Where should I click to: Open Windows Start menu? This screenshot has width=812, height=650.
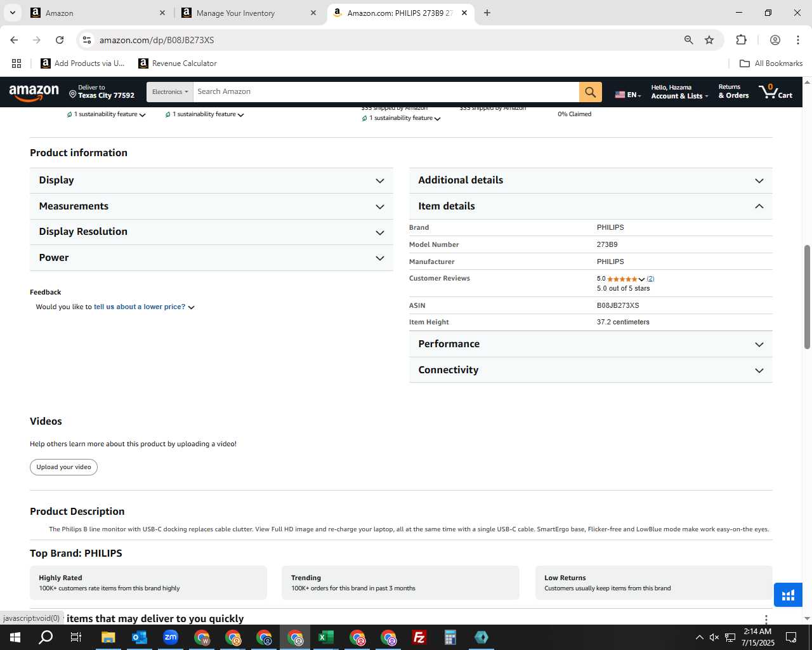pos(15,637)
